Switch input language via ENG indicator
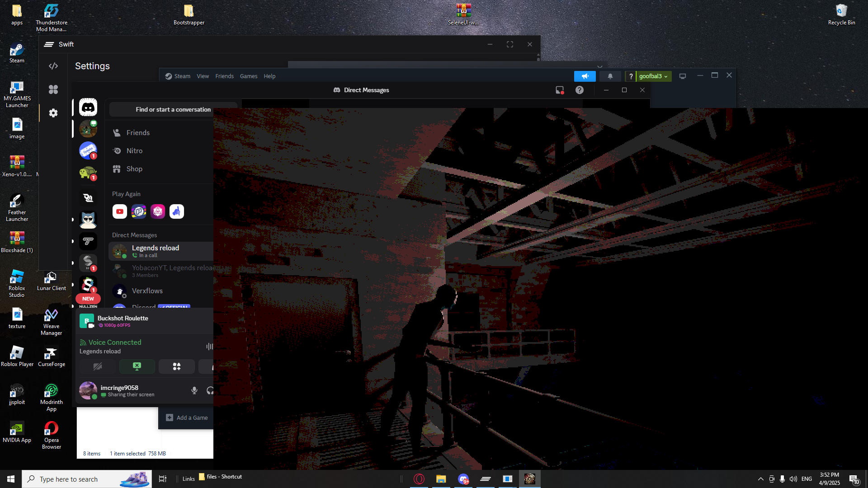The width and height of the screenshot is (868, 488). pos(807,479)
